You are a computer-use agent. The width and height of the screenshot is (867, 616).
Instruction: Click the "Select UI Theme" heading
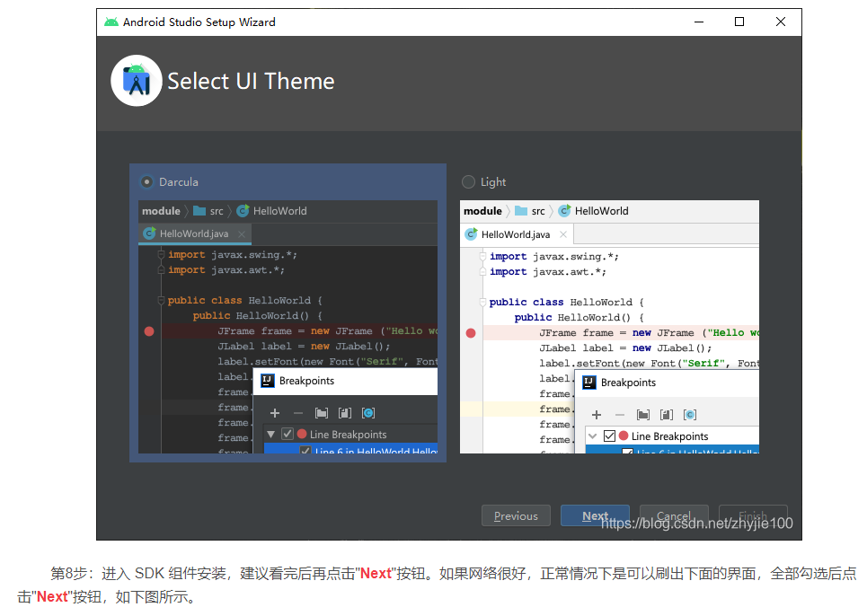coord(251,81)
